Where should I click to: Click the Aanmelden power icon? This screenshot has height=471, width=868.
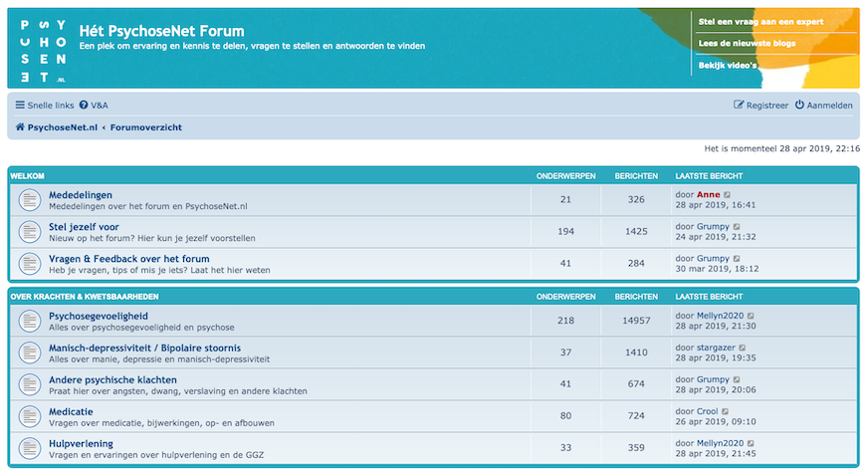(799, 105)
